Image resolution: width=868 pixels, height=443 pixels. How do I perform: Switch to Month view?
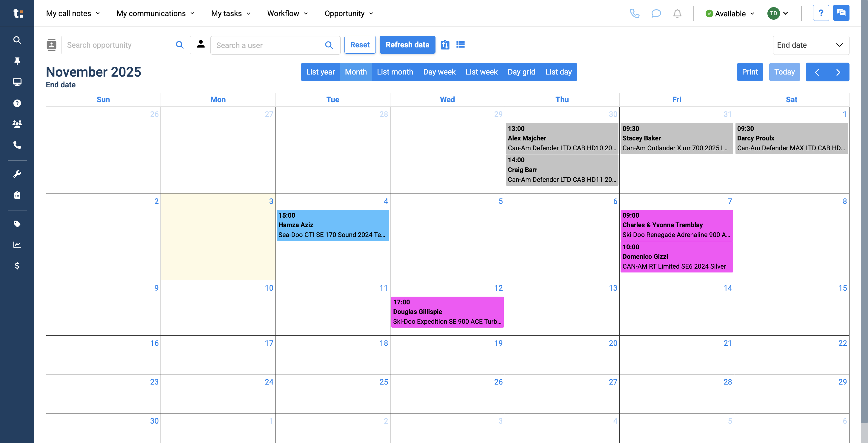[356, 72]
